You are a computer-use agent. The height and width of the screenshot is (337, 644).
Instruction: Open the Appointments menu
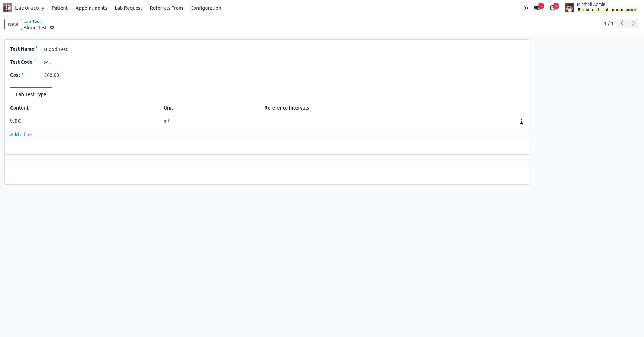91,8
